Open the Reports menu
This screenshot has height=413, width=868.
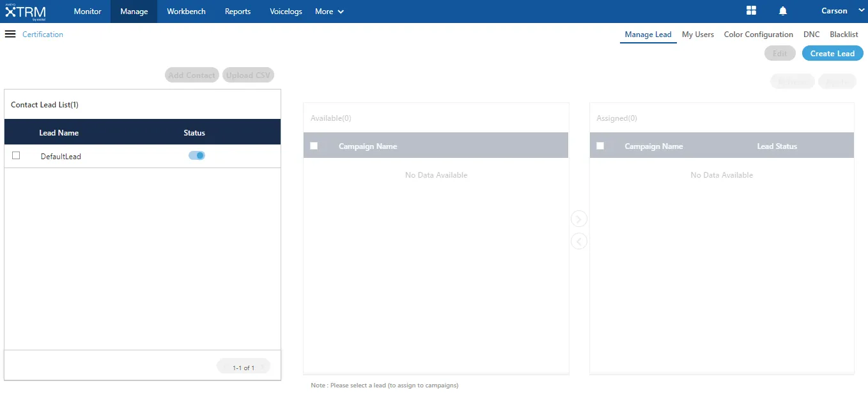pos(238,12)
